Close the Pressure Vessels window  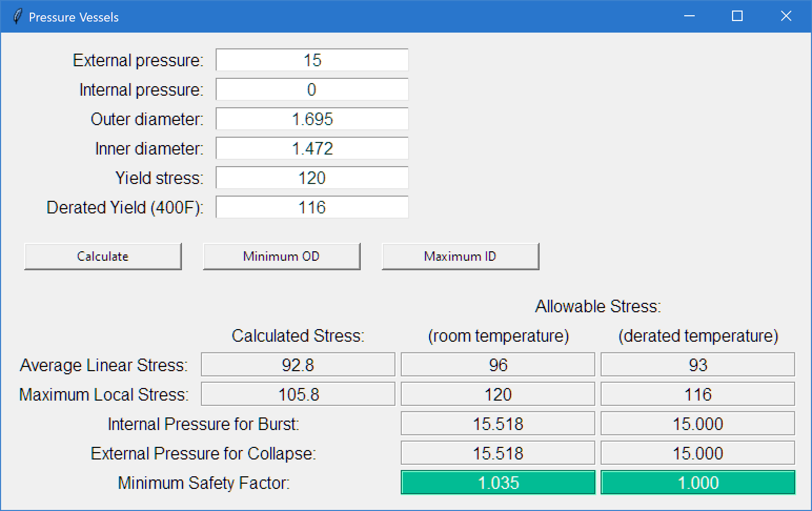(786, 16)
